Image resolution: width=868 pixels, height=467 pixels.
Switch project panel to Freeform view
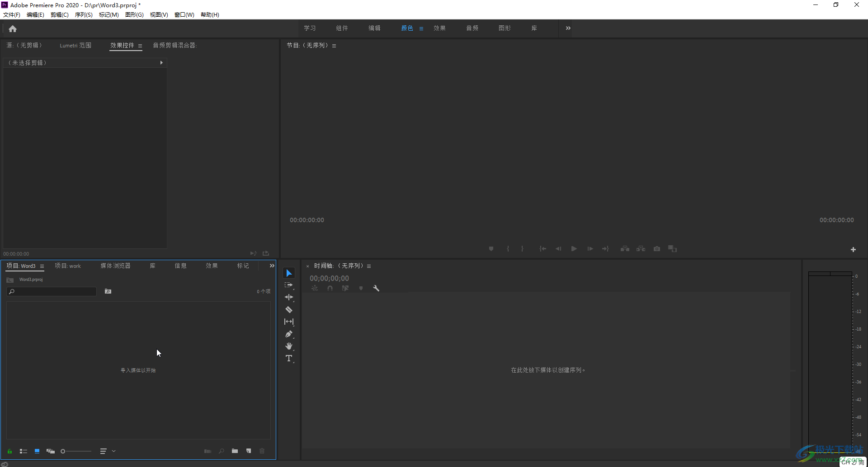[51, 451]
